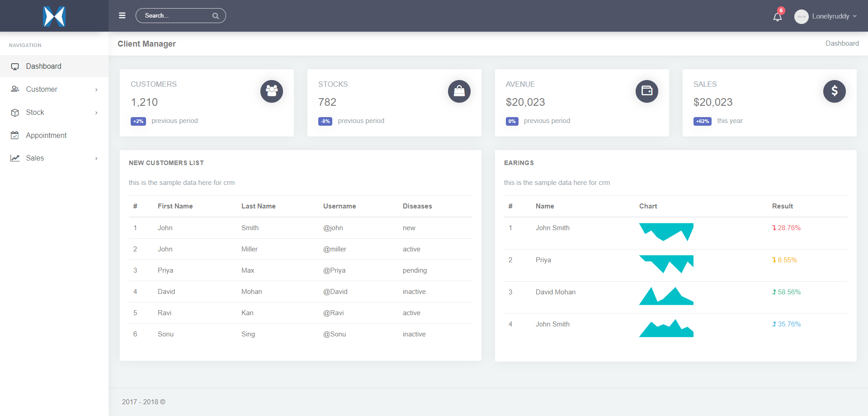The height and width of the screenshot is (416, 868).
Task: Click the Sales dollar sign icon
Action: (834, 91)
